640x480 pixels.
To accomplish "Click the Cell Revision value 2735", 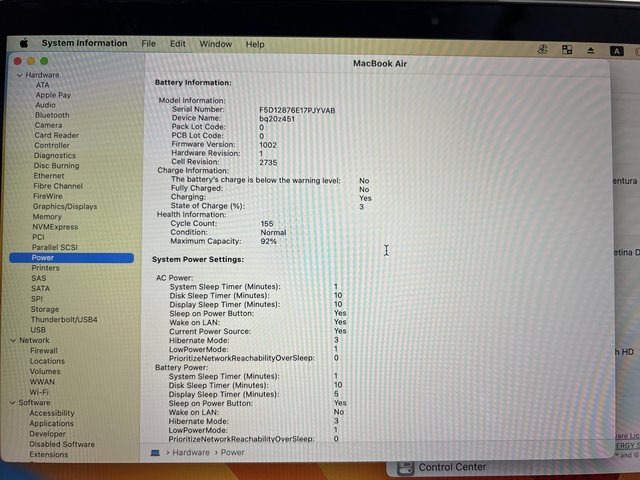I will (268, 162).
